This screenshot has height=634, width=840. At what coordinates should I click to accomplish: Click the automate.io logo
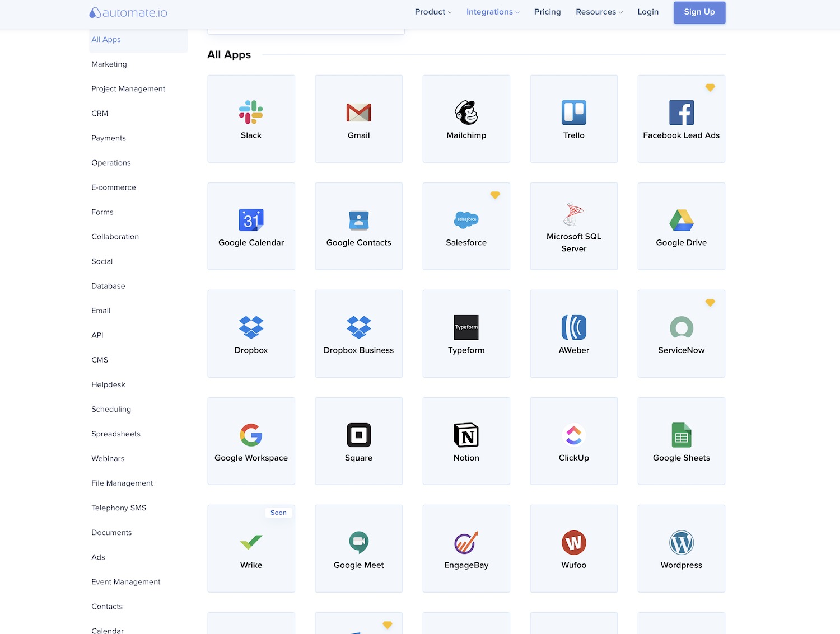128,12
